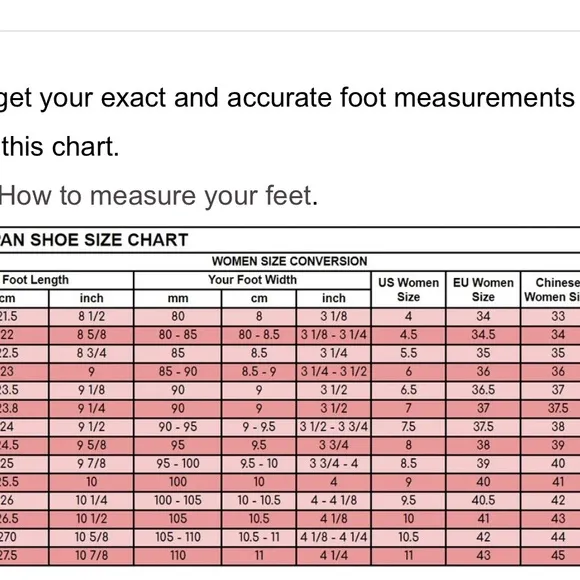Viewport: 580px width, 580px height.
Task: Click the 'Your Foot Width' header cell
Action: pos(252,280)
